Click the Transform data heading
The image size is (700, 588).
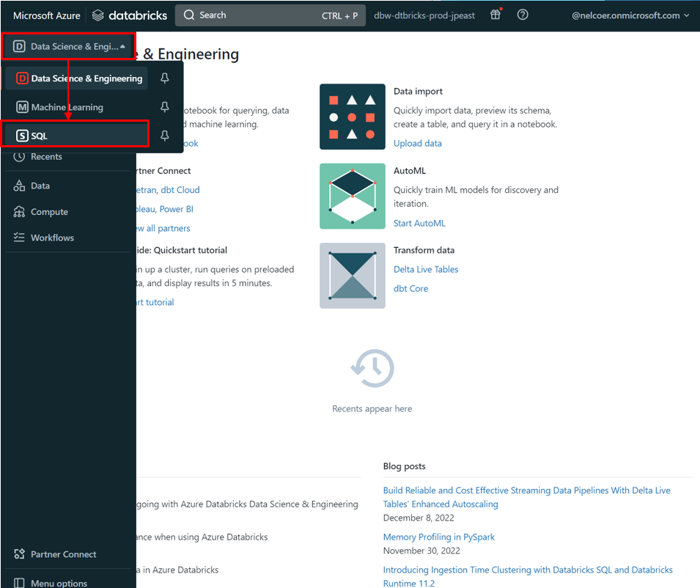pyautogui.click(x=424, y=250)
